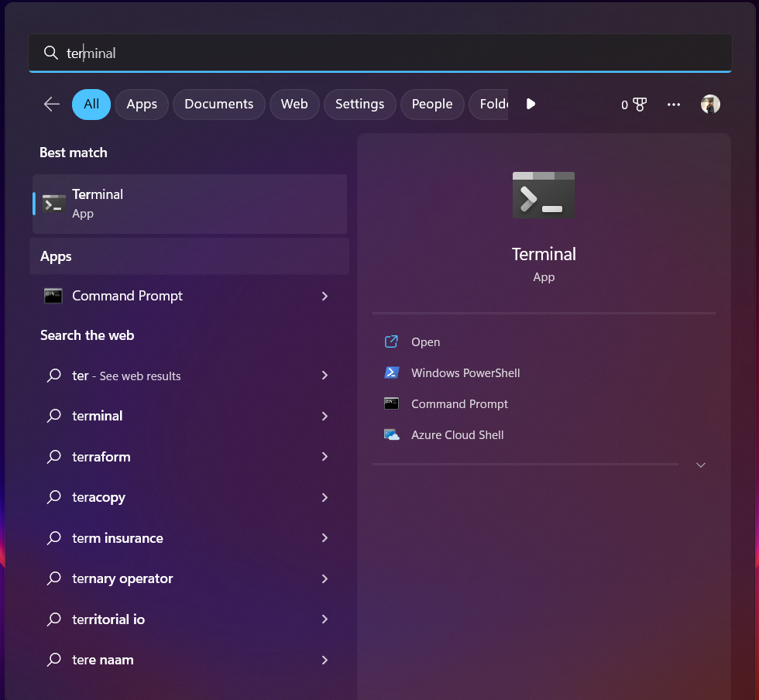Click search icon beside 'teracopy'
Screen dimensions: 759x700
(53, 497)
